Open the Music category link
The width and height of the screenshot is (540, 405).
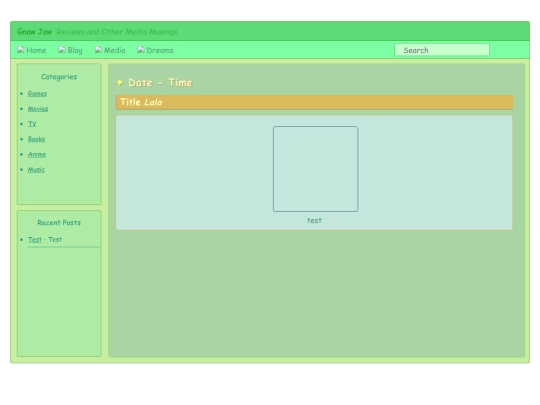point(36,169)
